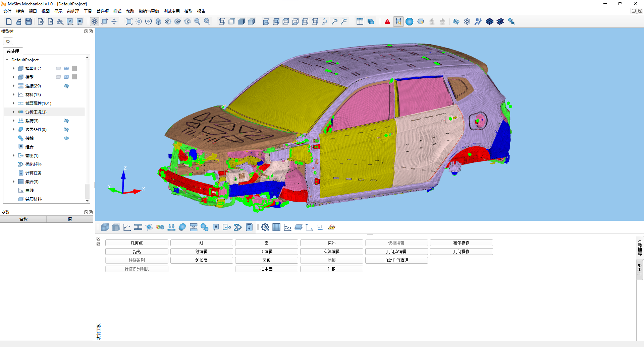Expand the 截面属性(101) tree node
Image resolution: width=644 pixels, height=347 pixels.
pyautogui.click(x=14, y=103)
